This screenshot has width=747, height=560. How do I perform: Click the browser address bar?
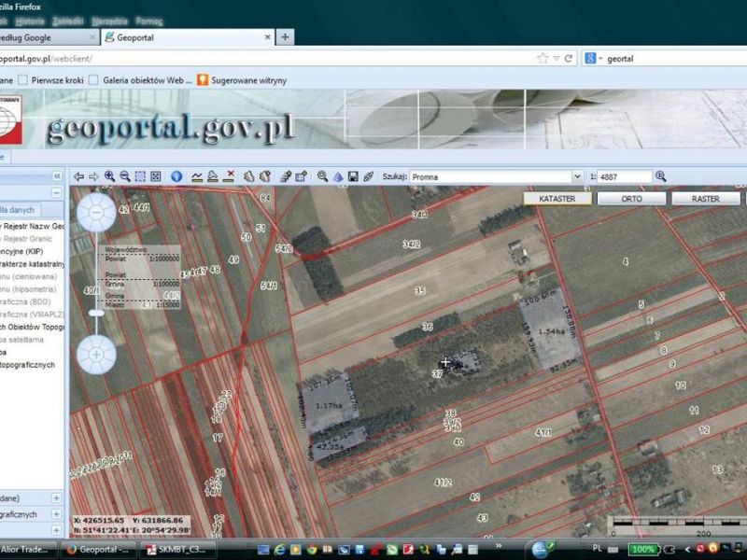[x=267, y=59]
